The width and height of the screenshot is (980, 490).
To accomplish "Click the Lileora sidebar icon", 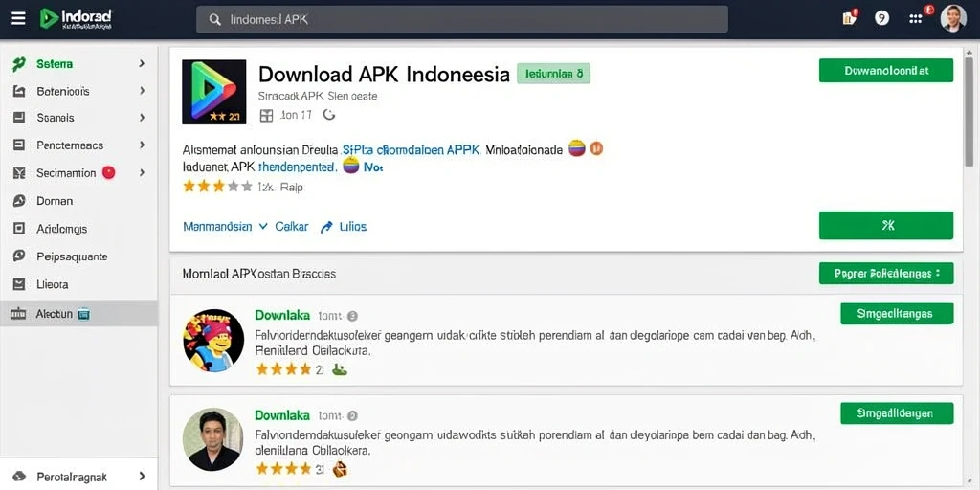I will click(x=19, y=284).
